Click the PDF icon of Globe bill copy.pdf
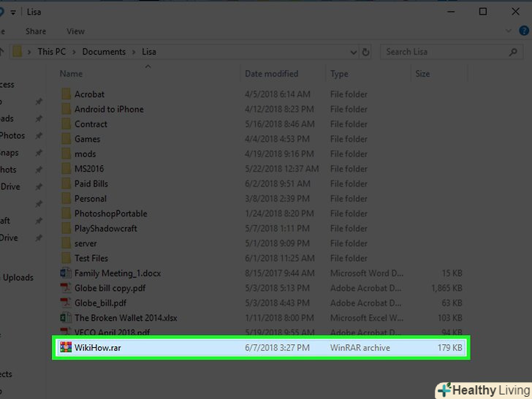Image resolution: width=532 pixels, height=399 pixels. click(x=66, y=288)
